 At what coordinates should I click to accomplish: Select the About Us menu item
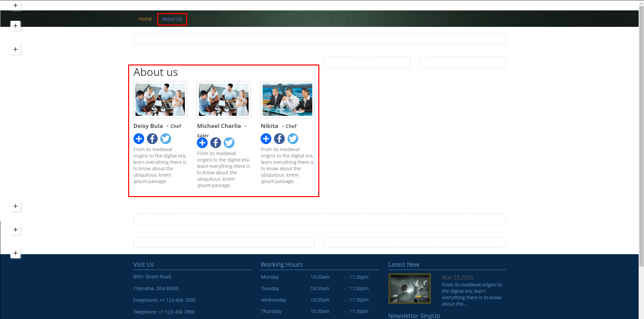click(172, 19)
